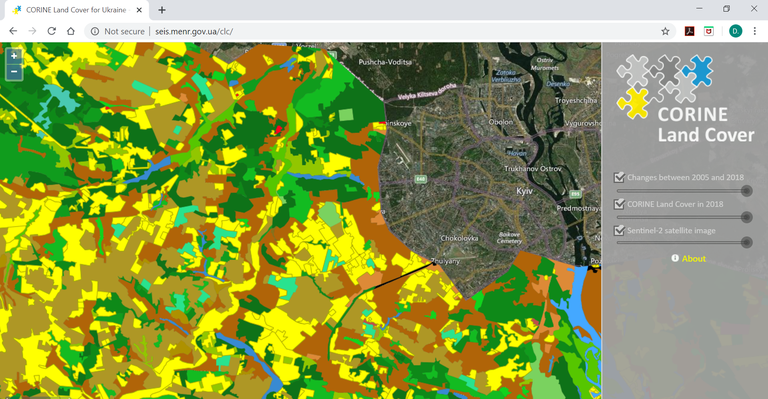768x399 pixels.
Task: Open the user profile avatar menu
Action: click(735, 31)
